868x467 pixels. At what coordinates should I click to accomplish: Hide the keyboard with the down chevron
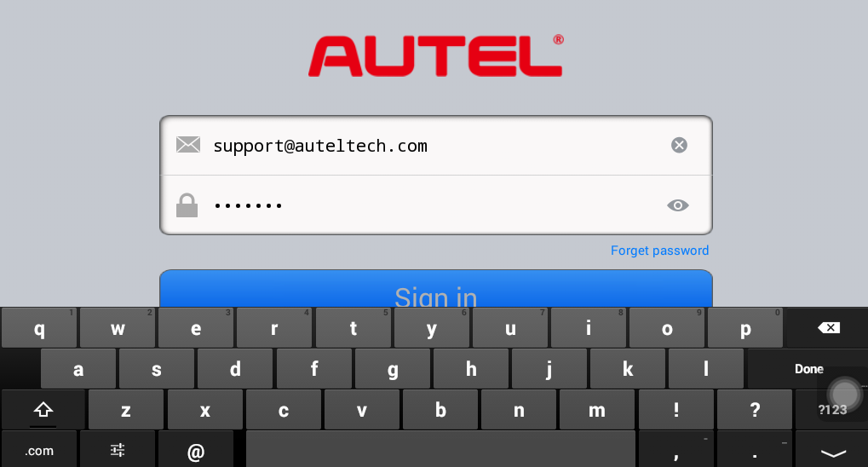coord(832,453)
